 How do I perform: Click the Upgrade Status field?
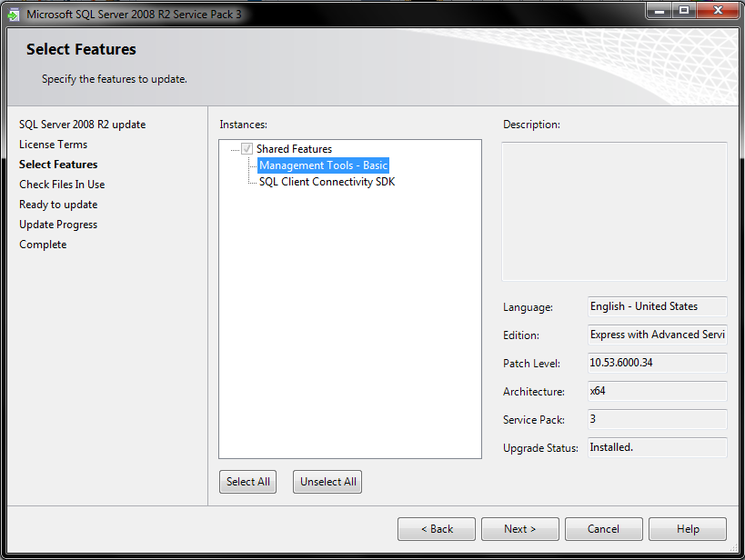[658, 447]
